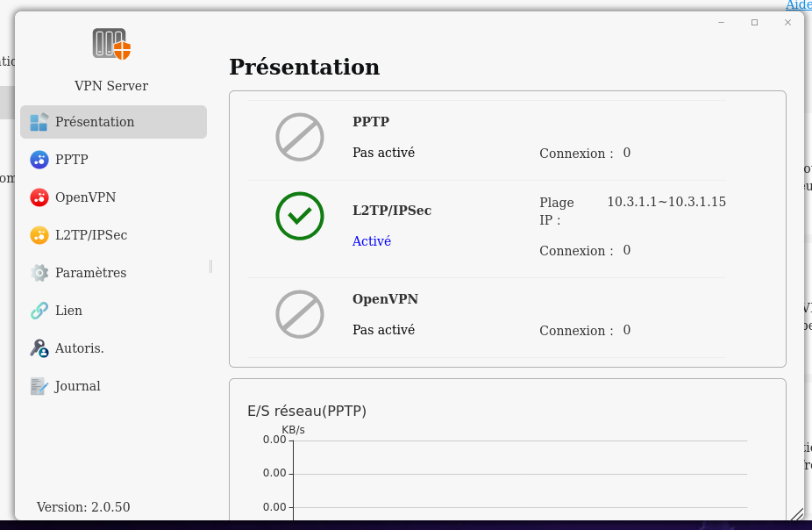This screenshot has height=530, width=812.
Task: Click the sidebar splitter handle
Action: tap(210, 266)
